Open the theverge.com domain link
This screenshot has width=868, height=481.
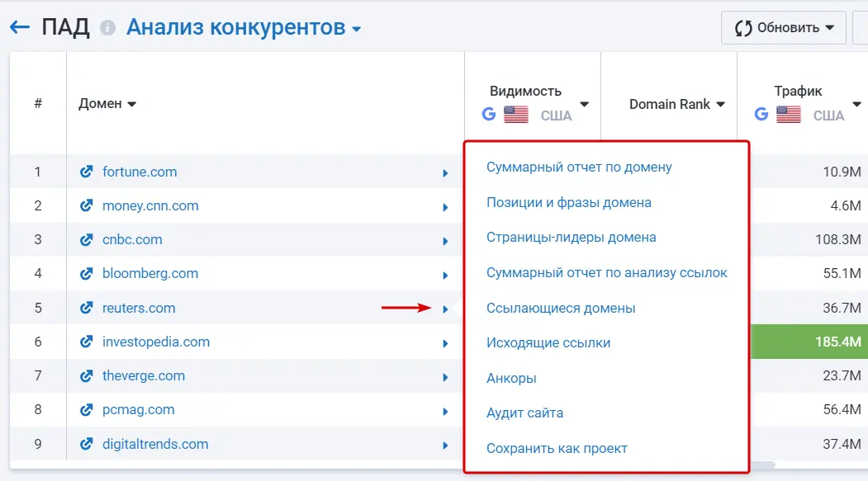[144, 376]
